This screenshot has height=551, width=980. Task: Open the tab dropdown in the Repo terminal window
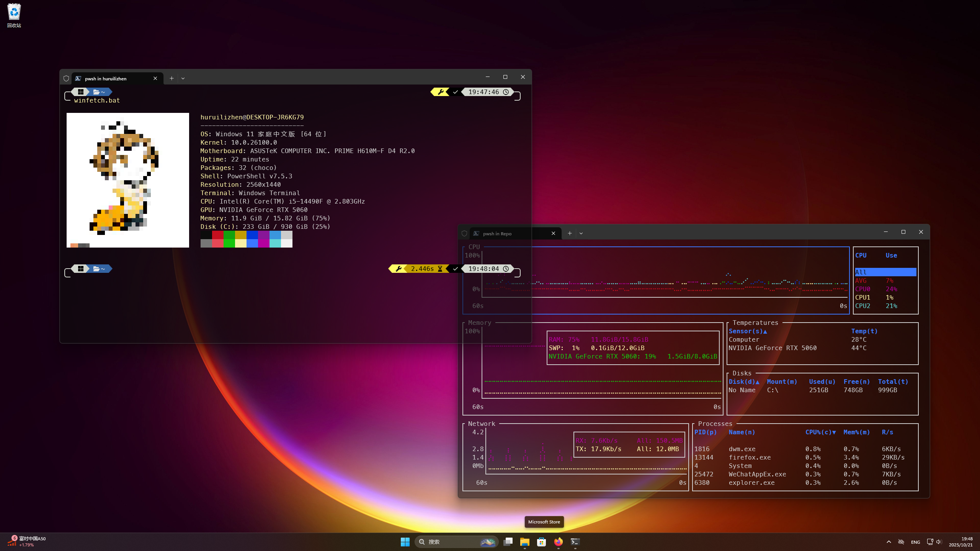pyautogui.click(x=581, y=233)
